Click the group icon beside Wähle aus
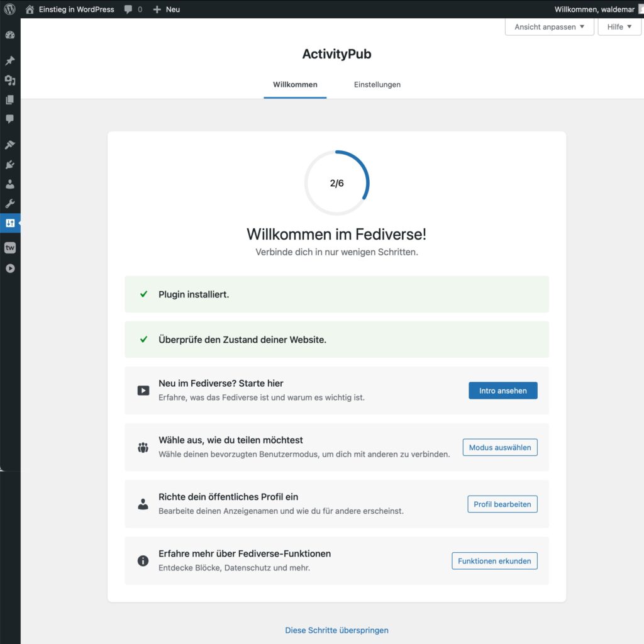Screen dimensions: 644x644 tap(143, 447)
